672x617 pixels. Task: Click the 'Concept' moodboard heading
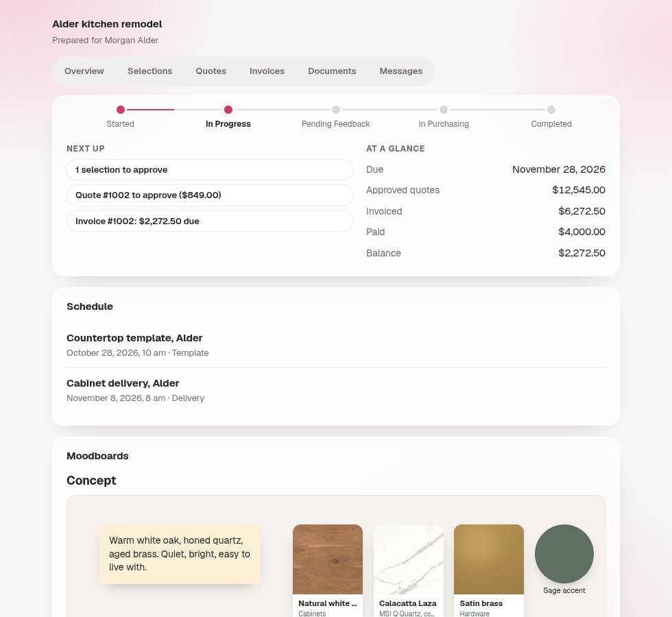pyautogui.click(x=91, y=481)
